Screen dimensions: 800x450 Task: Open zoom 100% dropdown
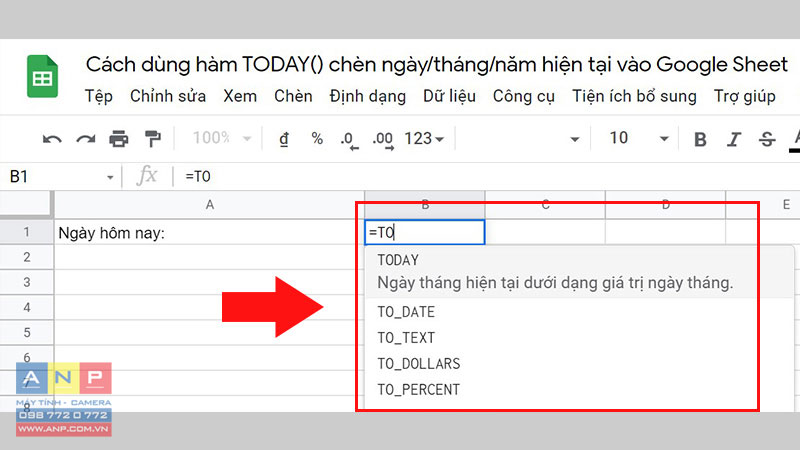pos(221,138)
